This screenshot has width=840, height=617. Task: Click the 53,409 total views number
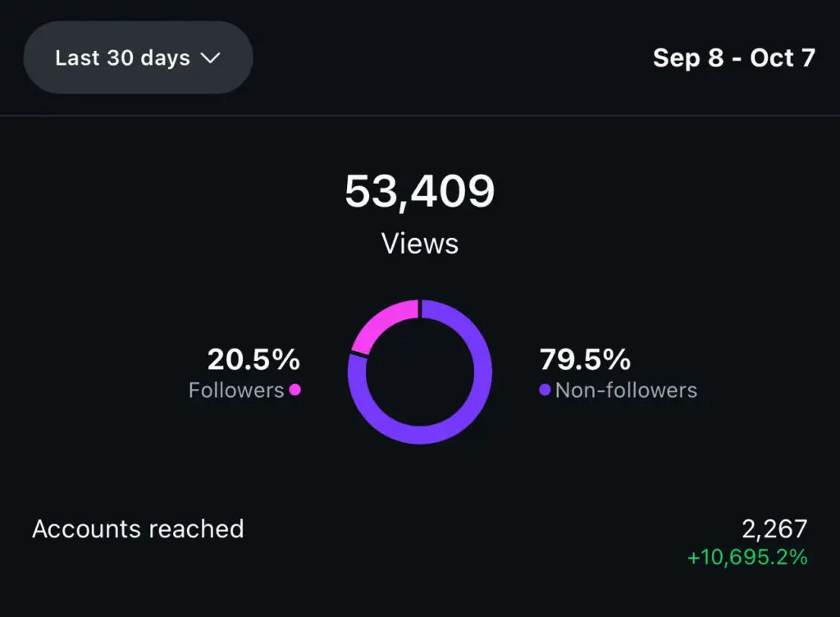(419, 191)
